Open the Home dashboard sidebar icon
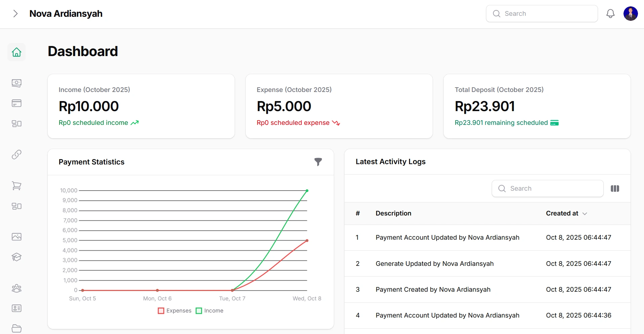 pos(16,52)
